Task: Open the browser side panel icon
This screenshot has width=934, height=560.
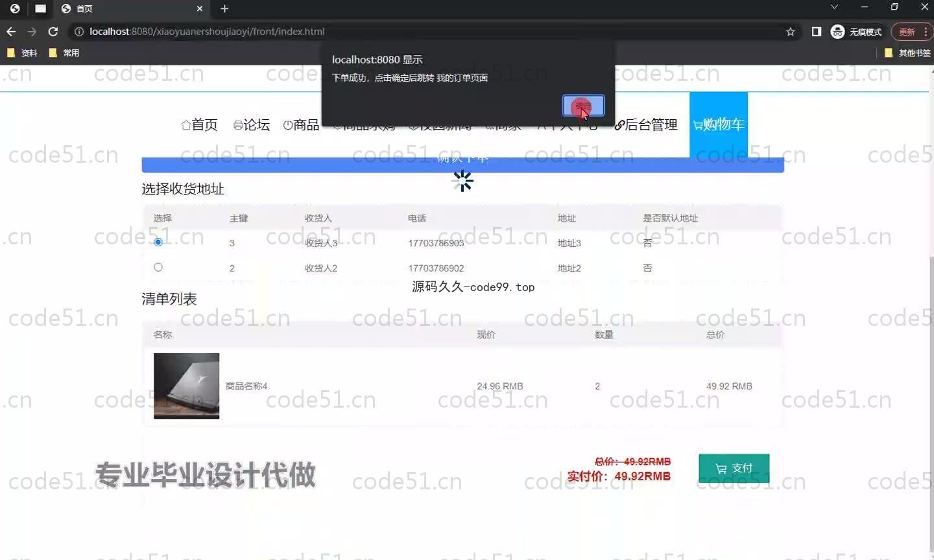Action: (x=817, y=32)
